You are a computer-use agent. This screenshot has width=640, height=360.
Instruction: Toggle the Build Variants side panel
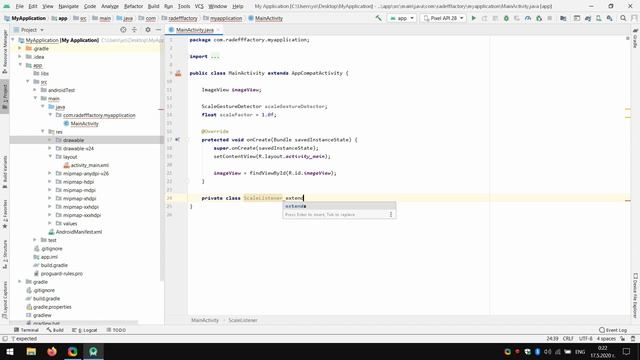[x=5, y=172]
